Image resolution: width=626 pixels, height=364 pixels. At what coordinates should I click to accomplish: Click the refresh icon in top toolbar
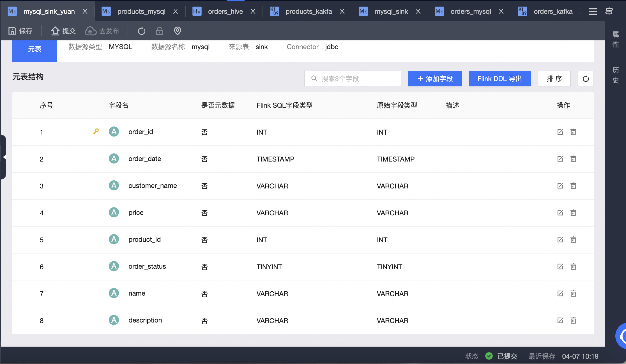pos(142,31)
